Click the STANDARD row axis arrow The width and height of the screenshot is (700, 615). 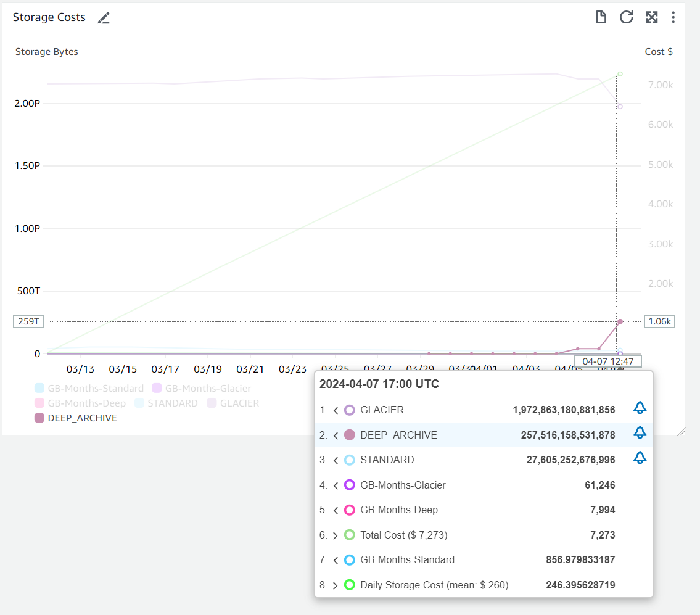336,460
